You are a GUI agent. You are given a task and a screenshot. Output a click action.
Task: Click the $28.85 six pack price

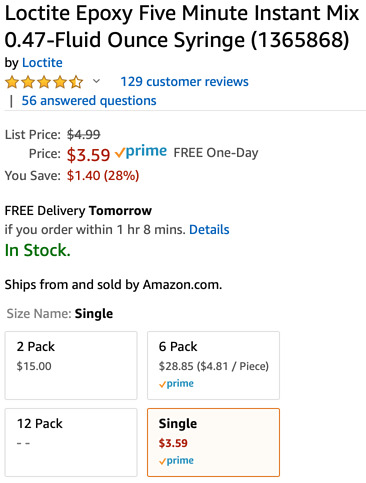point(176,366)
